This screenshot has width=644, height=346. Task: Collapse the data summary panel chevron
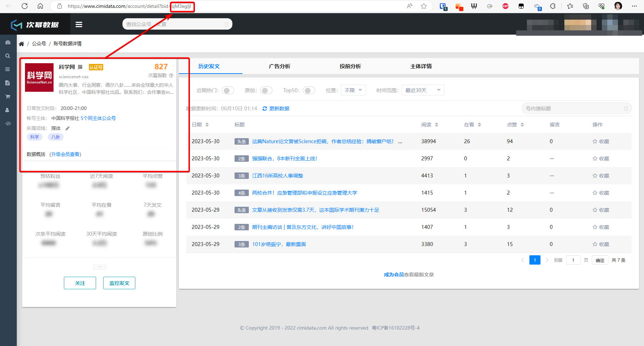(x=100, y=267)
